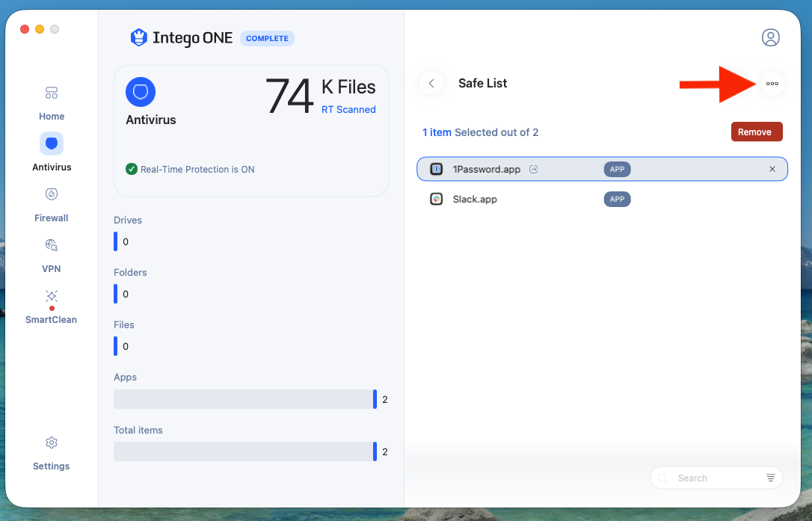Remove 1Password.app with the X icon
This screenshot has height=521, width=812.
[772, 169]
